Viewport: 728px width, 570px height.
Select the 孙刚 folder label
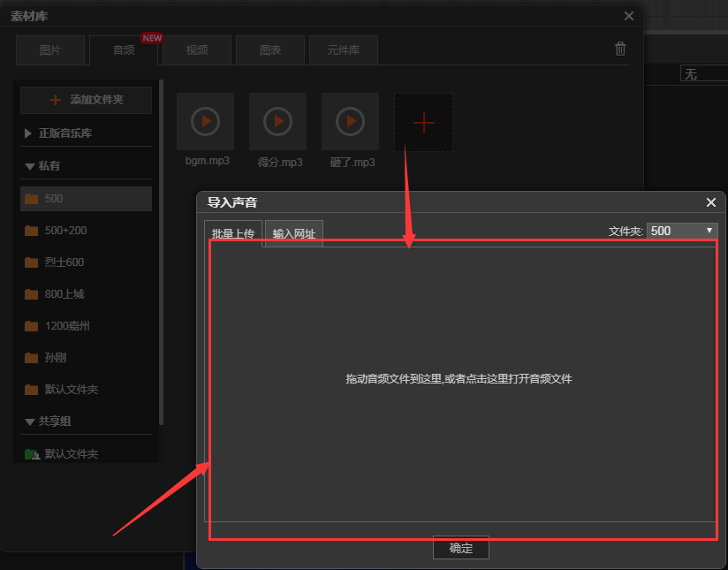point(56,358)
